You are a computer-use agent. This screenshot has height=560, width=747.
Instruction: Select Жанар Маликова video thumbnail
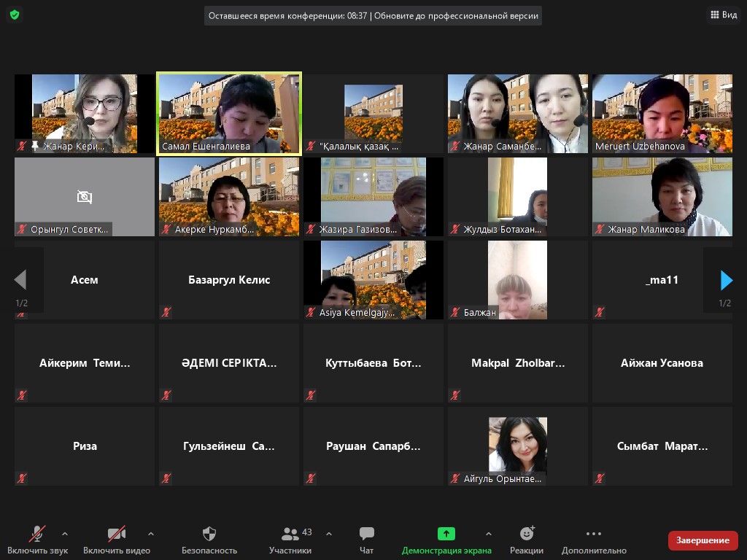pyautogui.click(x=662, y=197)
